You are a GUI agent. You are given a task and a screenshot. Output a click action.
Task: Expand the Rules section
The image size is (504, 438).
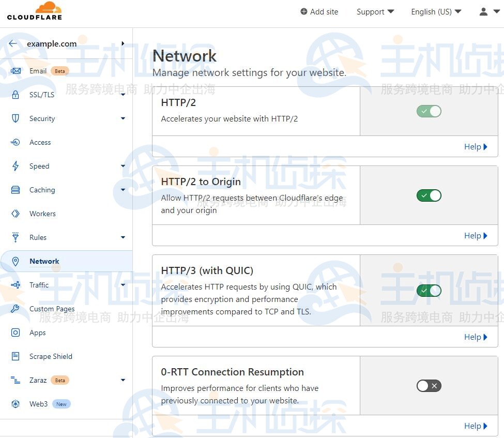point(123,237)
